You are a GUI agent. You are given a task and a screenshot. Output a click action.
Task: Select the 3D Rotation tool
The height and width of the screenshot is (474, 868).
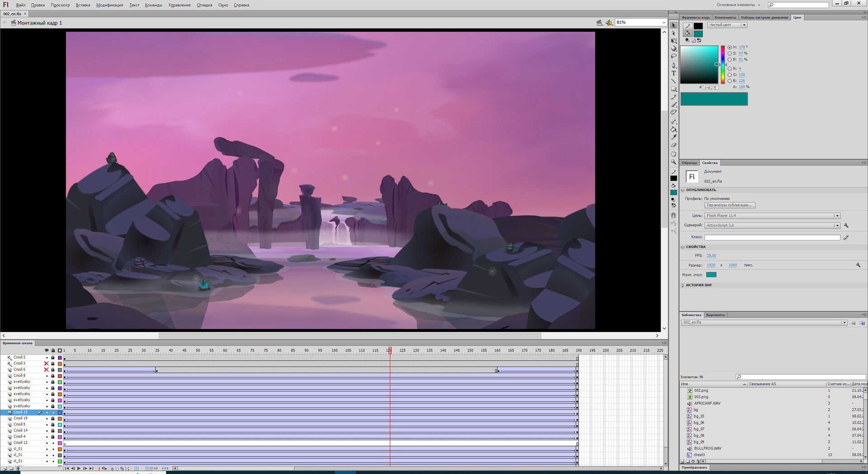(674, 48)
